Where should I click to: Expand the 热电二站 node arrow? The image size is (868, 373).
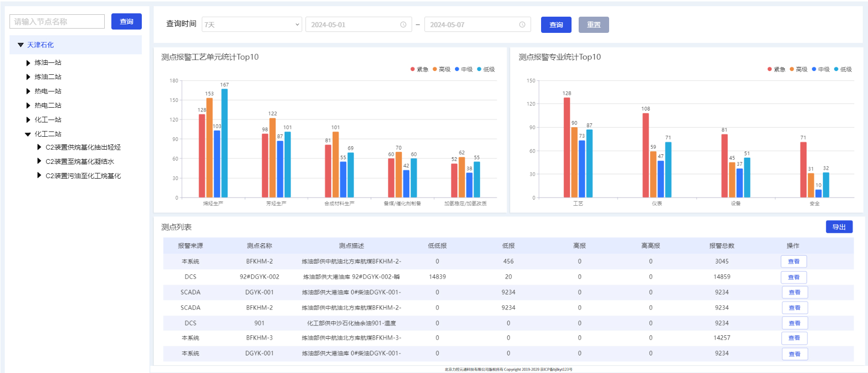tap(28, 106)
